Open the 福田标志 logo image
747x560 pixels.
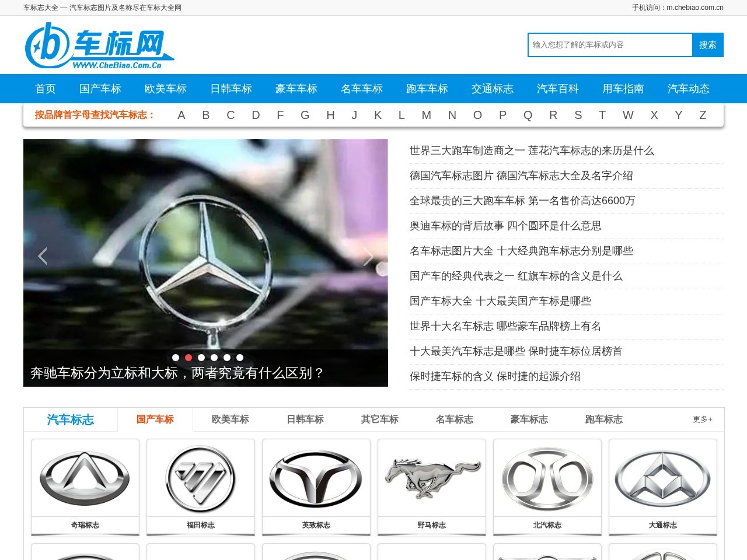click(x=201, y=478)
